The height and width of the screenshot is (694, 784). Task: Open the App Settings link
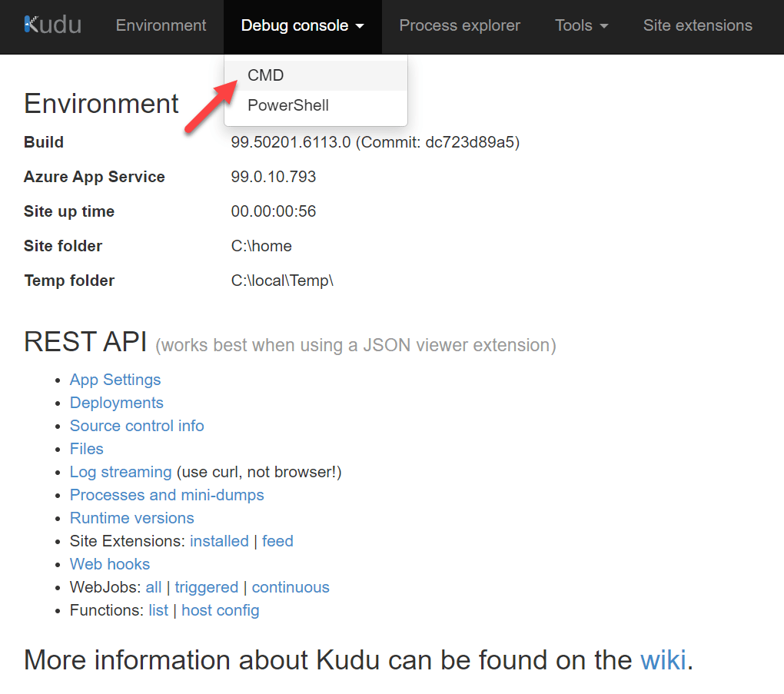tap(115, 380)
